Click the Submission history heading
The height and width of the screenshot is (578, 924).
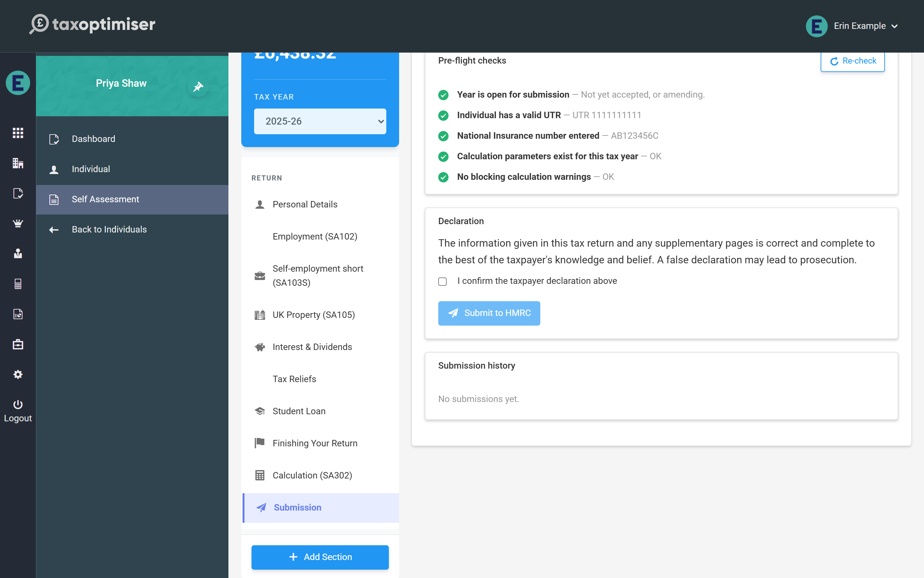476,366
